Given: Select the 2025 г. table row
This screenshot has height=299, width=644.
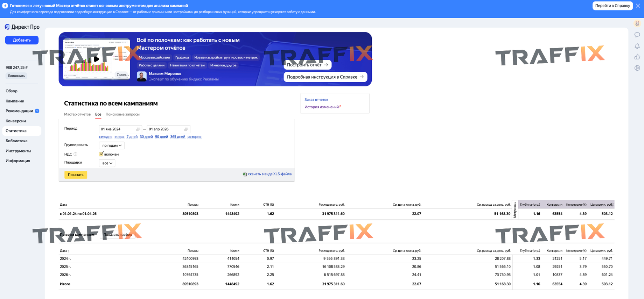Looking at the screenshot, I should 336,266.
